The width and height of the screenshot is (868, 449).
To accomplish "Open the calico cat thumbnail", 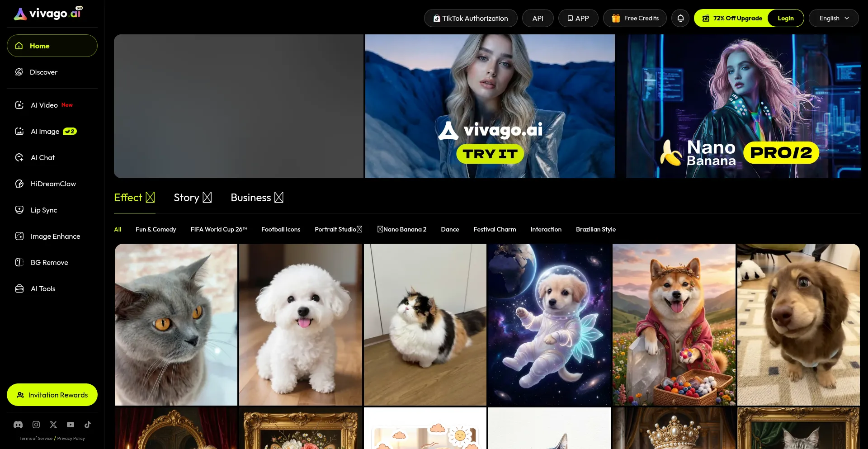I will coord(425,325).
